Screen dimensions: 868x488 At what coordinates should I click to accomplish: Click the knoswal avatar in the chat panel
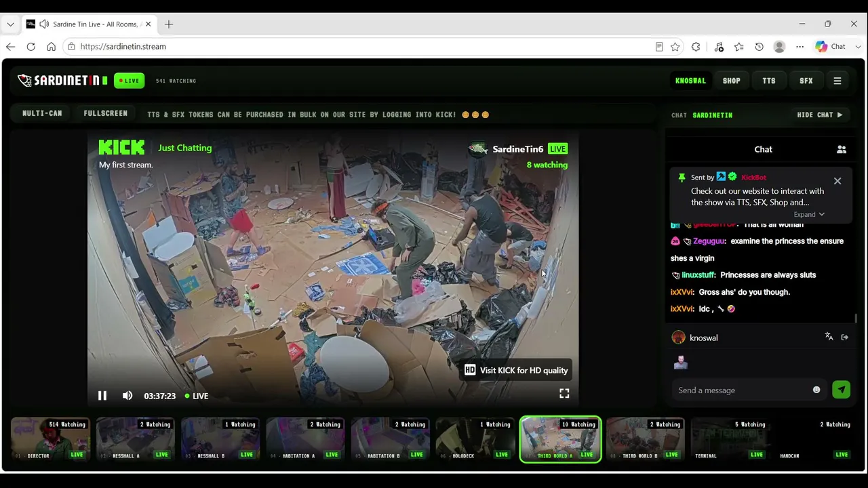click(678, 338)
